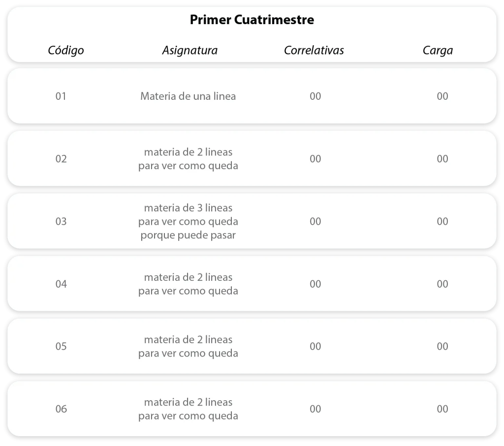This screenshot has width=504, height=446.
Task: Click the Carga column header
Action: click(438, 50)
